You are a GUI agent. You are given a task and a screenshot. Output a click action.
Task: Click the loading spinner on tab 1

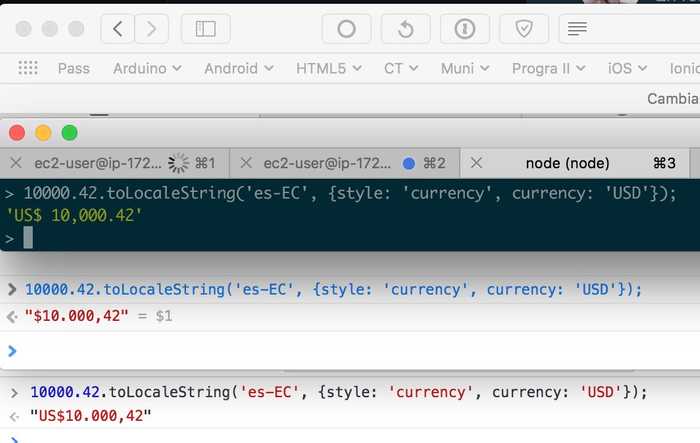coord(179,163)
